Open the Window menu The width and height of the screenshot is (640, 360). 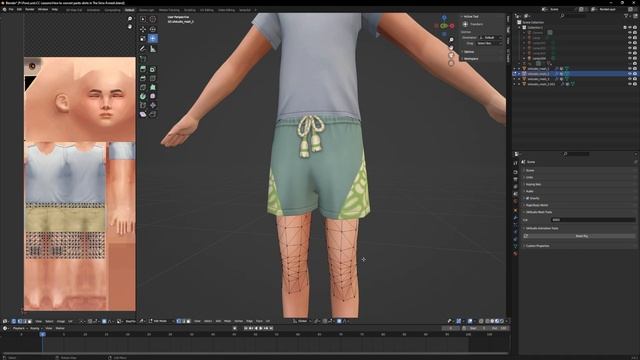(x=43, y=9)
